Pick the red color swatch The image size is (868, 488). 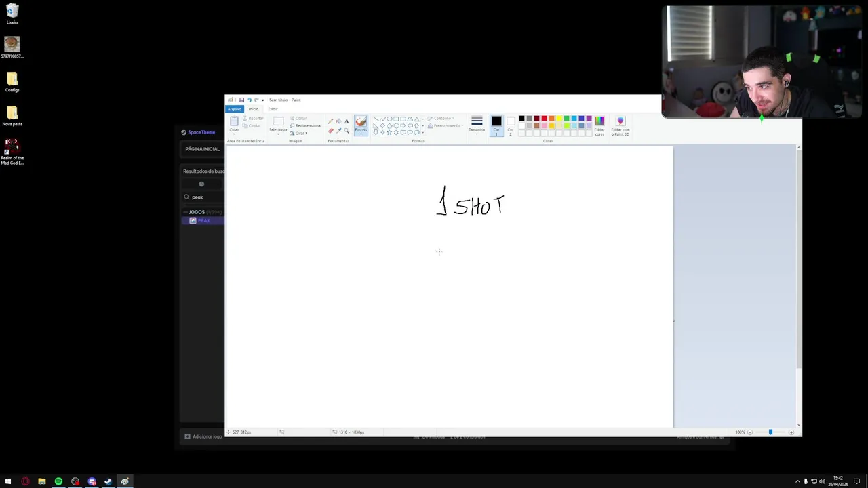click(x=544, y=118)
